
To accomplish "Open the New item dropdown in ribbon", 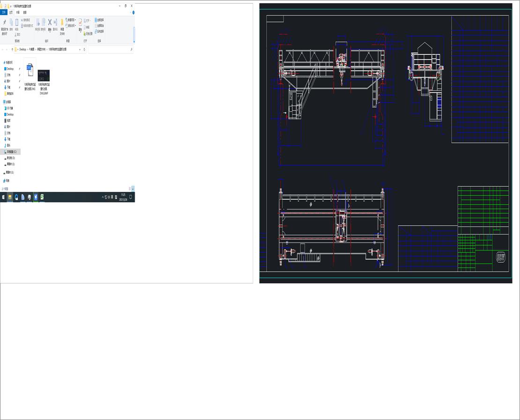I will (x=71, y=20).
